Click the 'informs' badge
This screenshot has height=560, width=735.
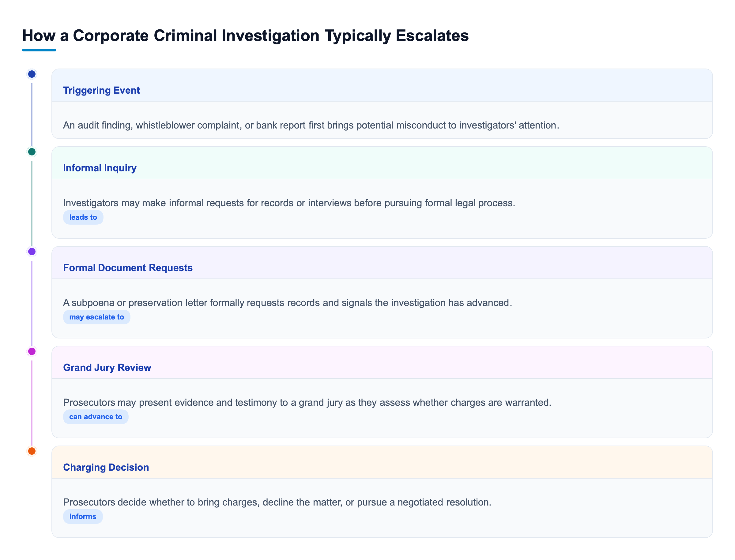(83, 516)
